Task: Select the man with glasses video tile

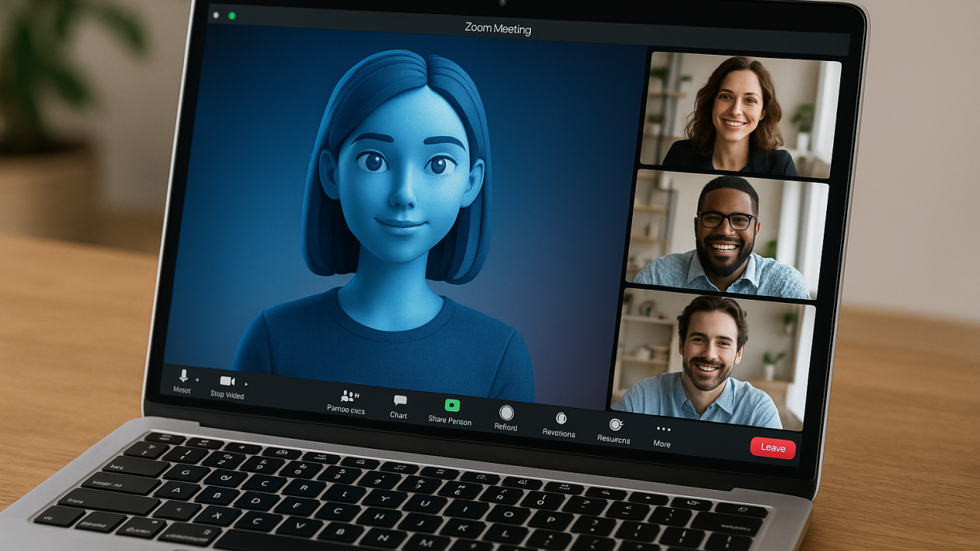Action: 726,234
